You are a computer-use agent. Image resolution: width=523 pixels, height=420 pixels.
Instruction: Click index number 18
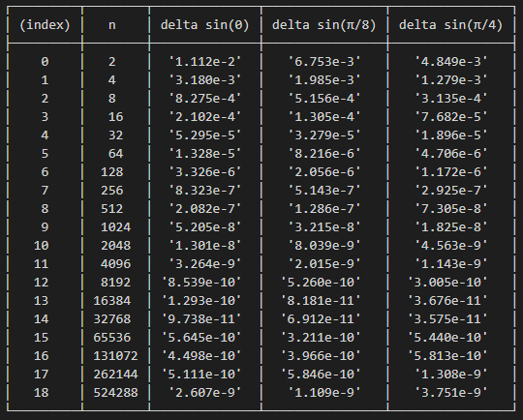[41, 392]
